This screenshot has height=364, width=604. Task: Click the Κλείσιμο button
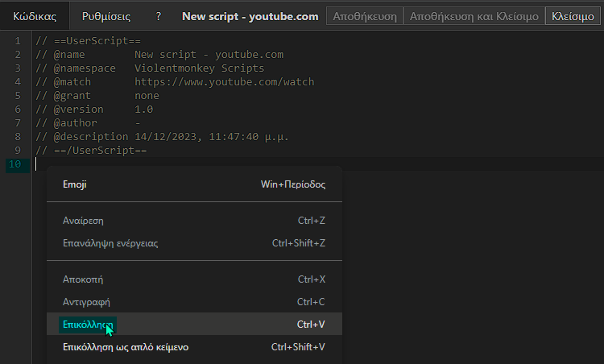click(x=573, y=16)
